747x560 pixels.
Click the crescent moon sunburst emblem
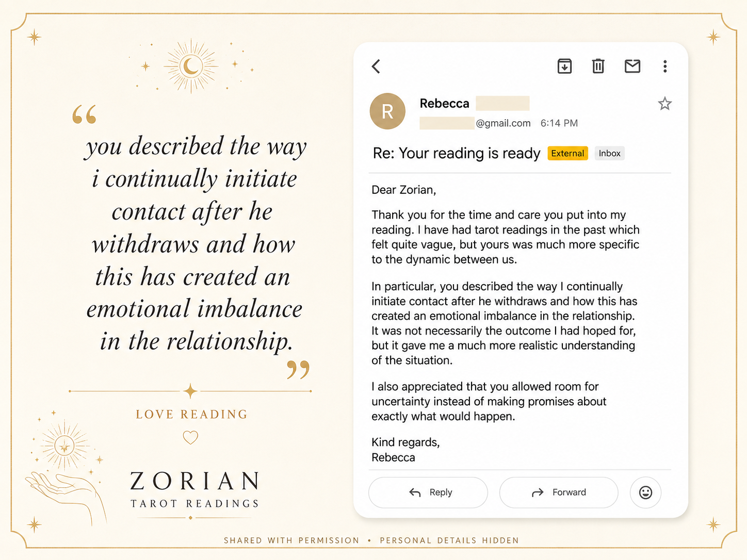(191, 66)
